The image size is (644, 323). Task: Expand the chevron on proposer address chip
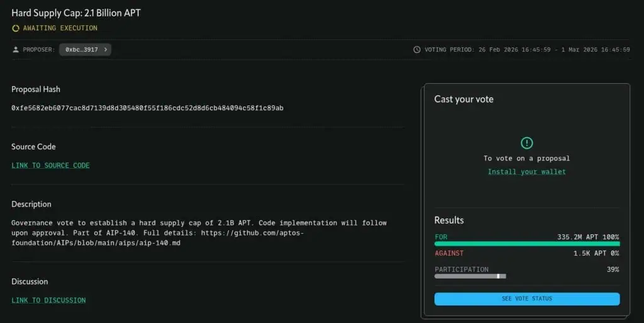pyautogui.click(x=105, y=49)
